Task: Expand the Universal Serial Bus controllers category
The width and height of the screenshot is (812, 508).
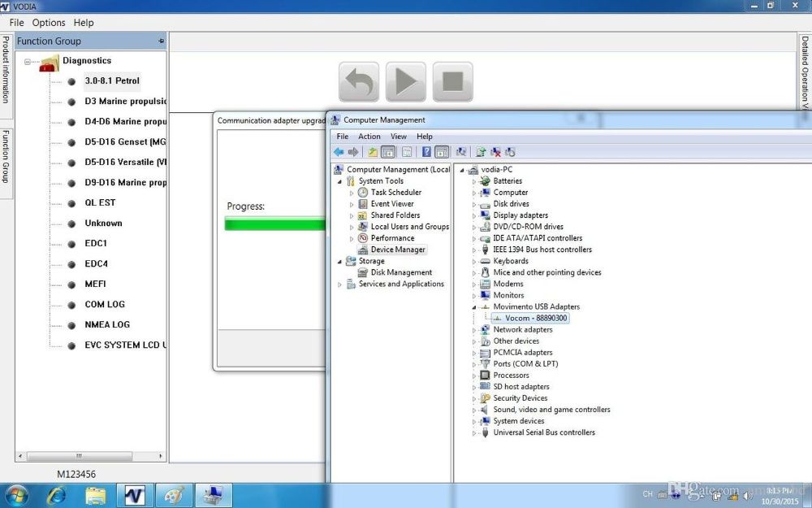Action: pyautogui.click(x=474, y=433)
